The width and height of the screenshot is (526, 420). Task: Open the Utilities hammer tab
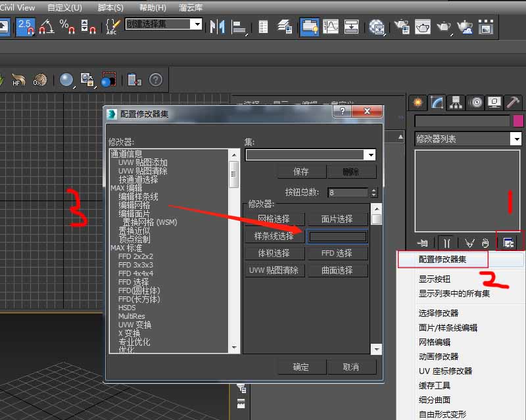pos(514,103)
